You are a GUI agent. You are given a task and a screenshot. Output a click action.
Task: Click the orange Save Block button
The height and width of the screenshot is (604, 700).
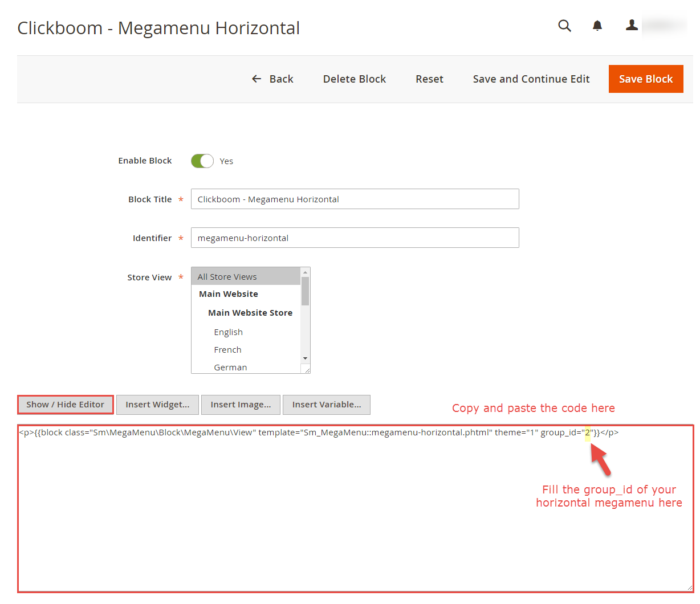tap(646, 79)
